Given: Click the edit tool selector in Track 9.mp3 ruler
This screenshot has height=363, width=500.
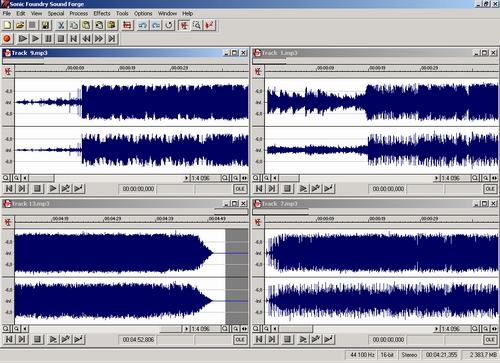Looking at the screenshot, I should click(x=8, y=71).
